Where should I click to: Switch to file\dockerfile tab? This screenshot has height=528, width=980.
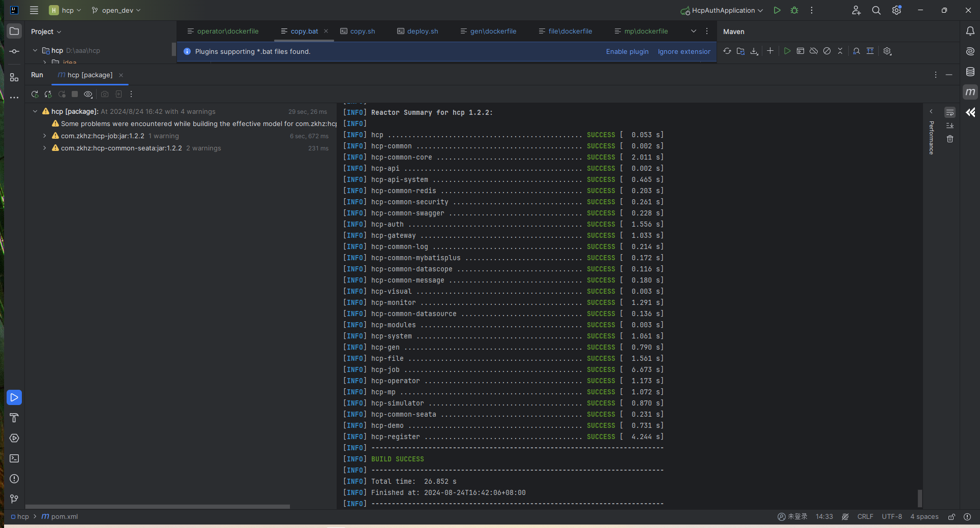[565, 31]
